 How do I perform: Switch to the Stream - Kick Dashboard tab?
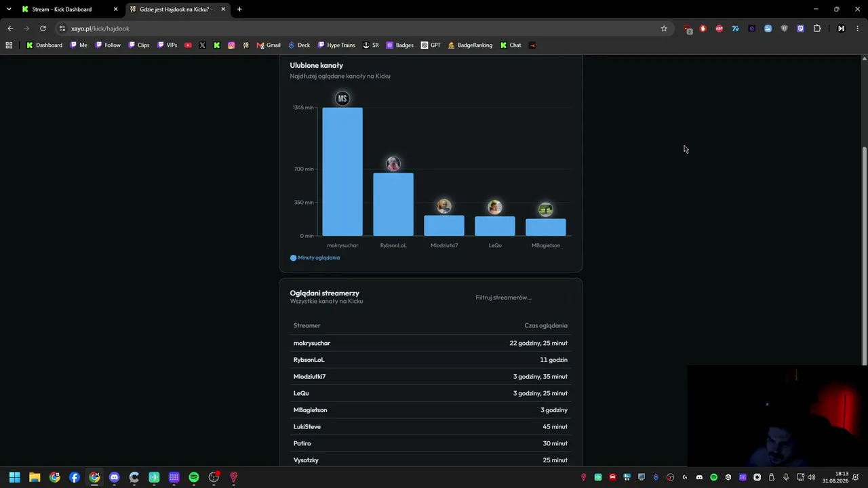(x=69, y=9)
